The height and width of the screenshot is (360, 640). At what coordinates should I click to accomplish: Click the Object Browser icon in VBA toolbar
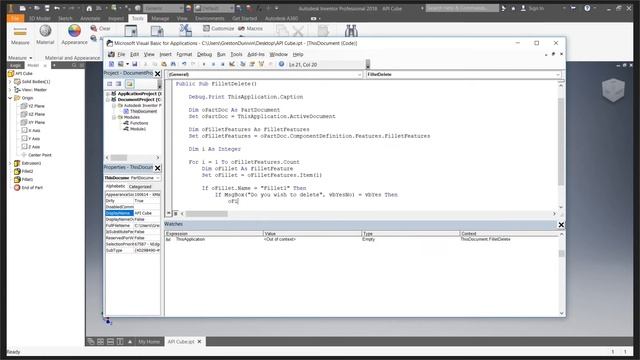pos(261,64)
